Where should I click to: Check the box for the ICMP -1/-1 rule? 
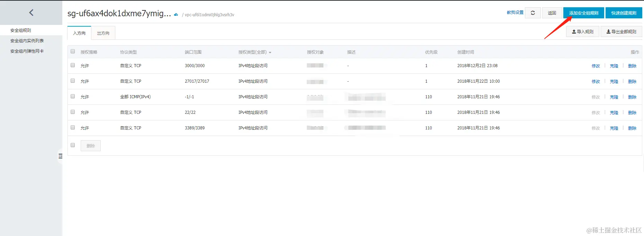[73, 96]
